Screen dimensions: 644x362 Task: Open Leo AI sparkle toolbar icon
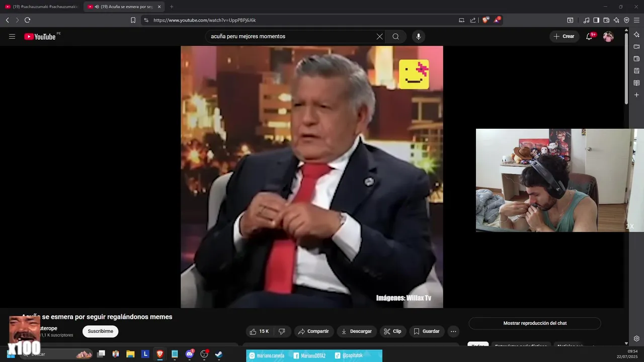[616, 20]
